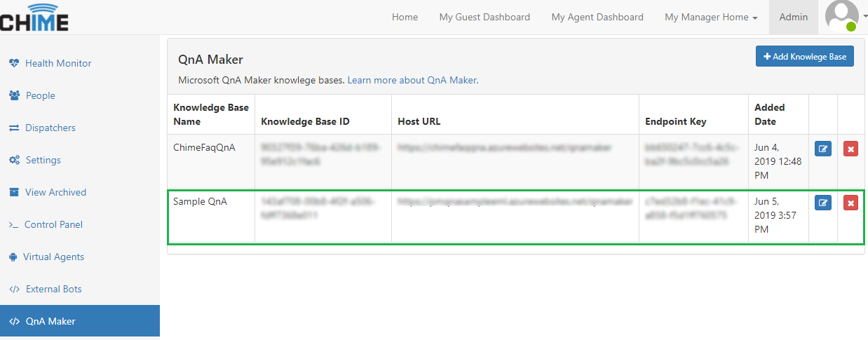This screenshot has width=868, height=340.
Task: Click the blurred Knowledge Base ID for ChimeFaqQnA
Action: tap(320, 154)
